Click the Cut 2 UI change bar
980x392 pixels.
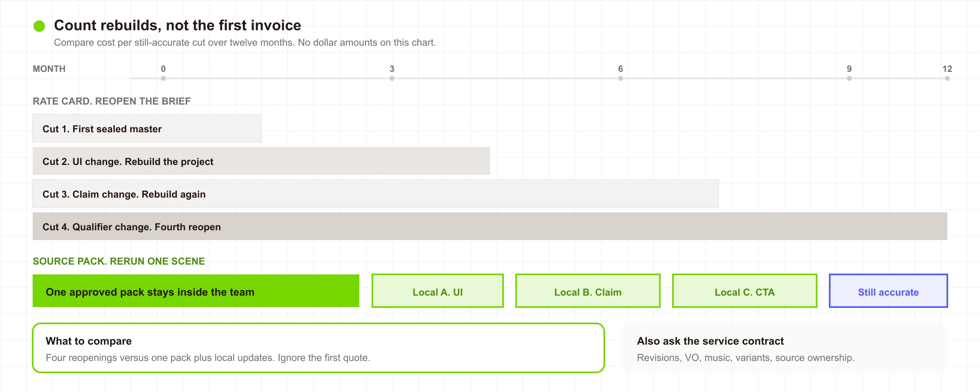click(261, 161)
